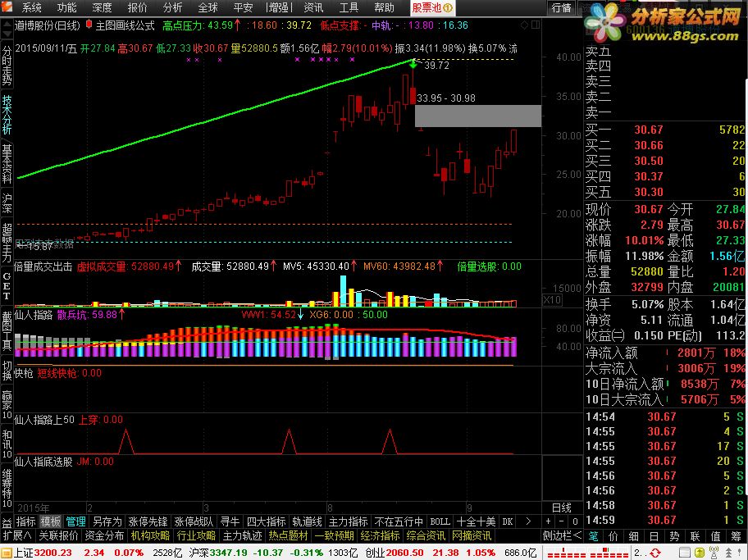Open the 系统 menu

pos(31,7)
